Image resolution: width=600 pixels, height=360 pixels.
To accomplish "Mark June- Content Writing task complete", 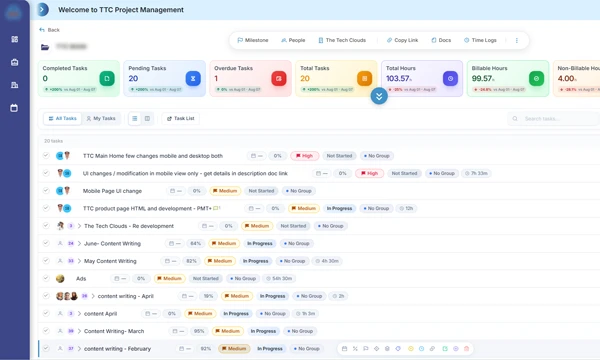I will coord(46,243).
